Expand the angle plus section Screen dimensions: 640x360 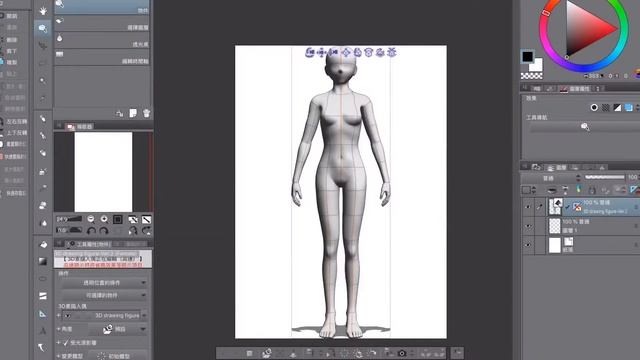(58, 329)
